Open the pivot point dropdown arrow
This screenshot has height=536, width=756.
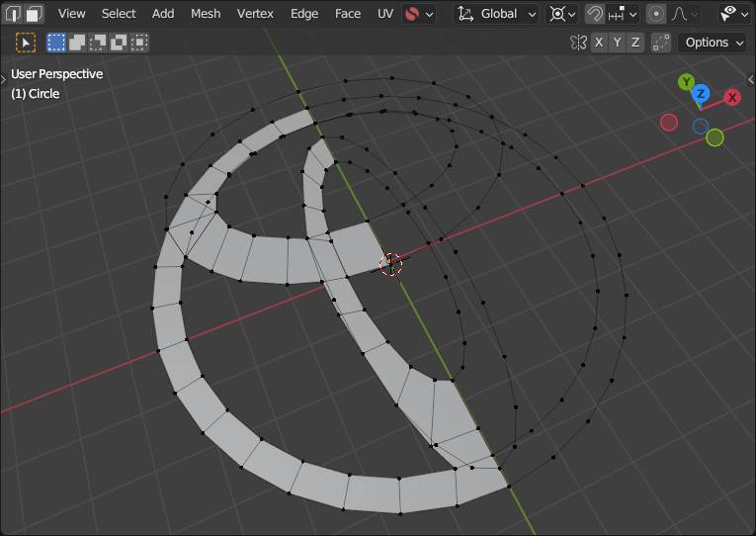(x=572, y=15)
